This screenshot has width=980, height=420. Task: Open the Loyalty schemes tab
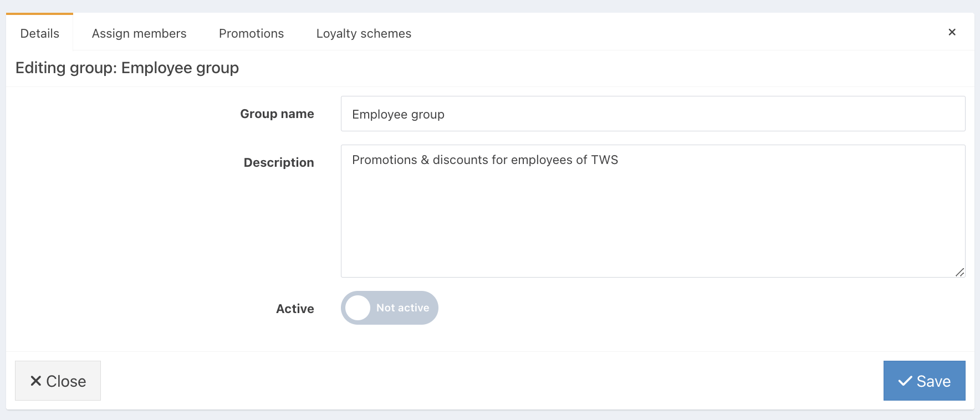click(x=364, y=33)
